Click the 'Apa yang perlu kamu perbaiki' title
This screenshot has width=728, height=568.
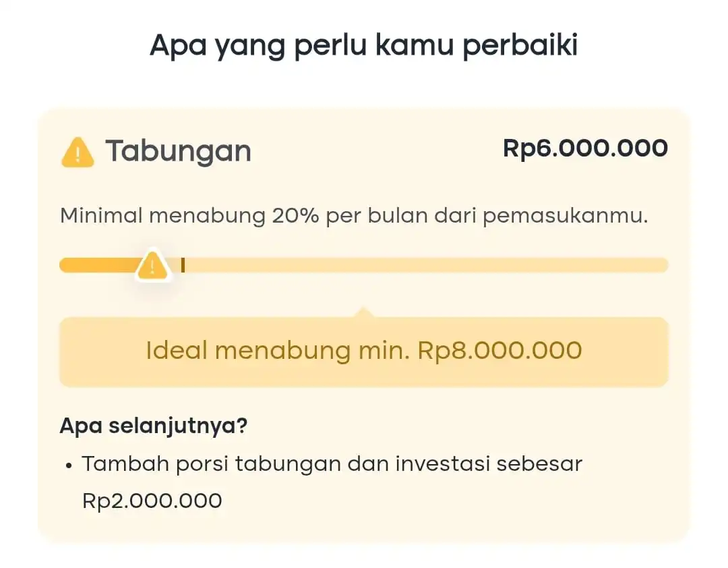pos(364,45)
